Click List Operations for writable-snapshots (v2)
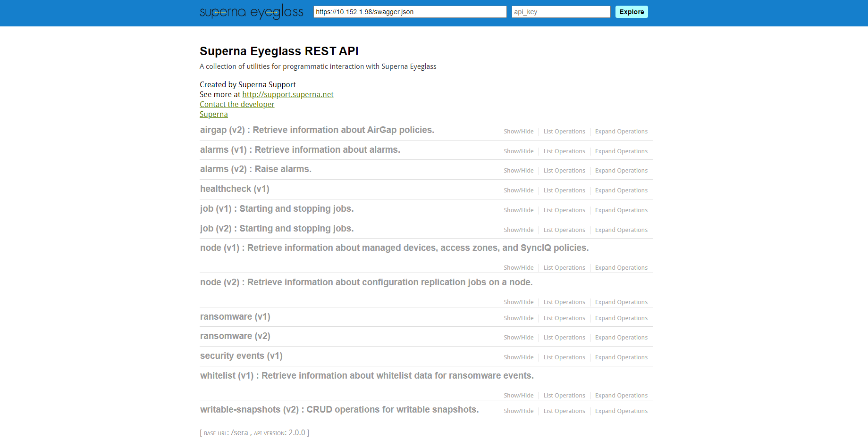Screen dimensions: 868x447 tap(565, 411)
